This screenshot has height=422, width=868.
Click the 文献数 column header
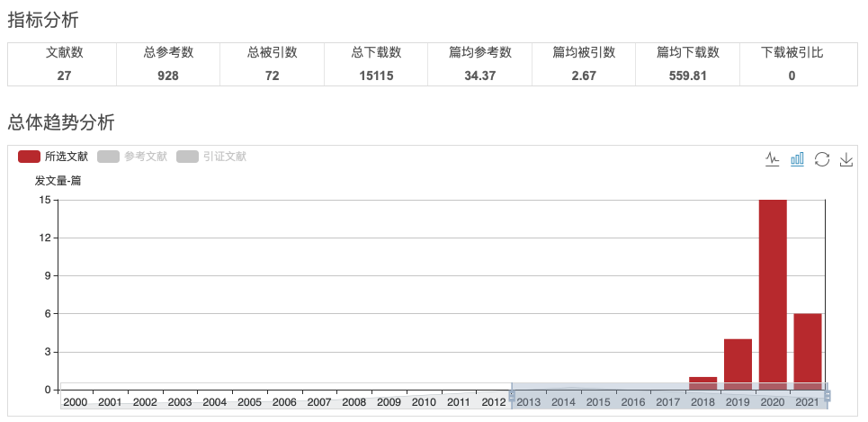click(x=64, y=53)
